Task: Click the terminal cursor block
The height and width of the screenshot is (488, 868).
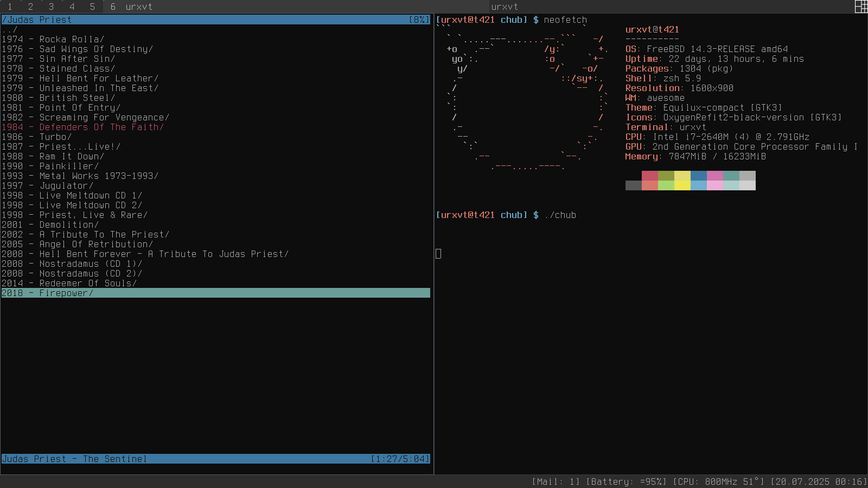Action: 438,254
